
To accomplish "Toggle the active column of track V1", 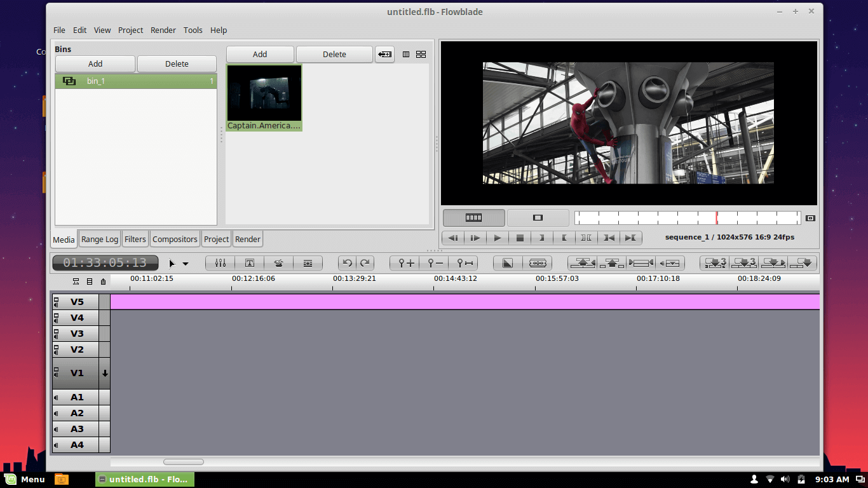I will click(x=105, y=374).
